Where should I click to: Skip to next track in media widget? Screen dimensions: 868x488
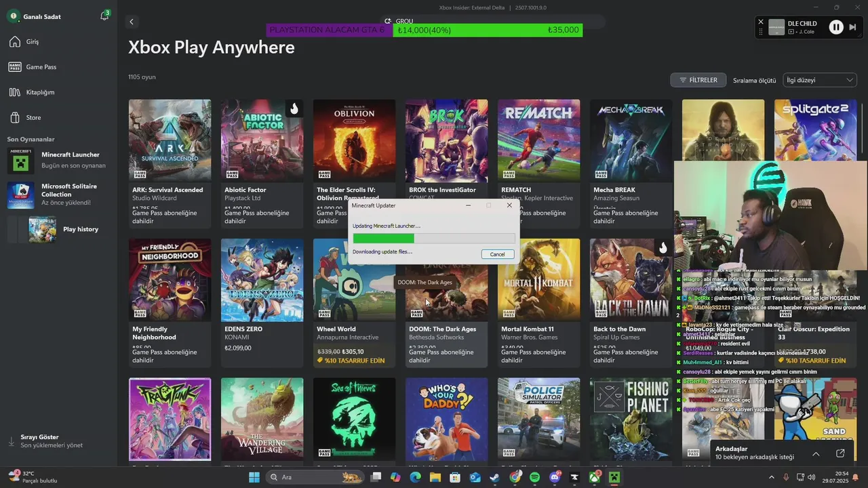tap(853, 27)
